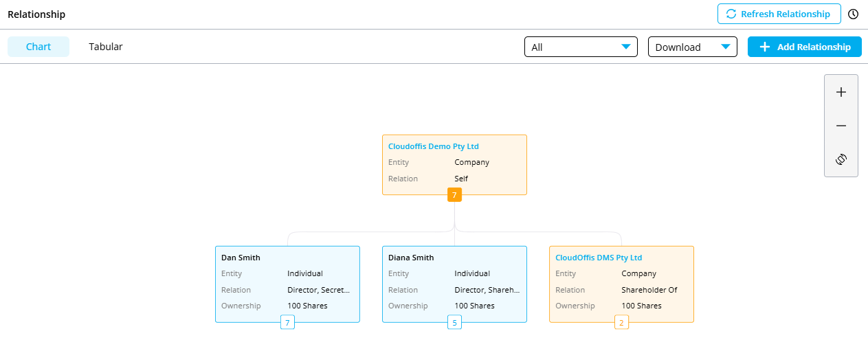Click the history clock icon
Screen dimensions: 868x351
853,14
